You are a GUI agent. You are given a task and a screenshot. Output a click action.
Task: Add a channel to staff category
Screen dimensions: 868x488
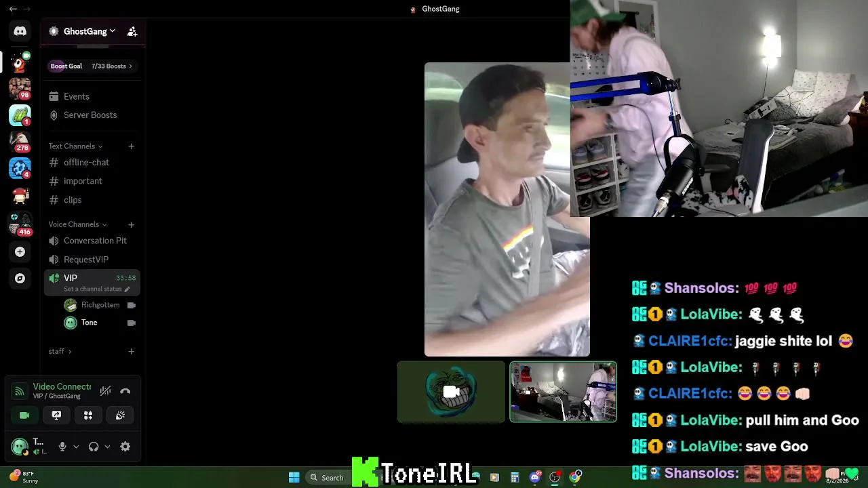click(131, 351)
